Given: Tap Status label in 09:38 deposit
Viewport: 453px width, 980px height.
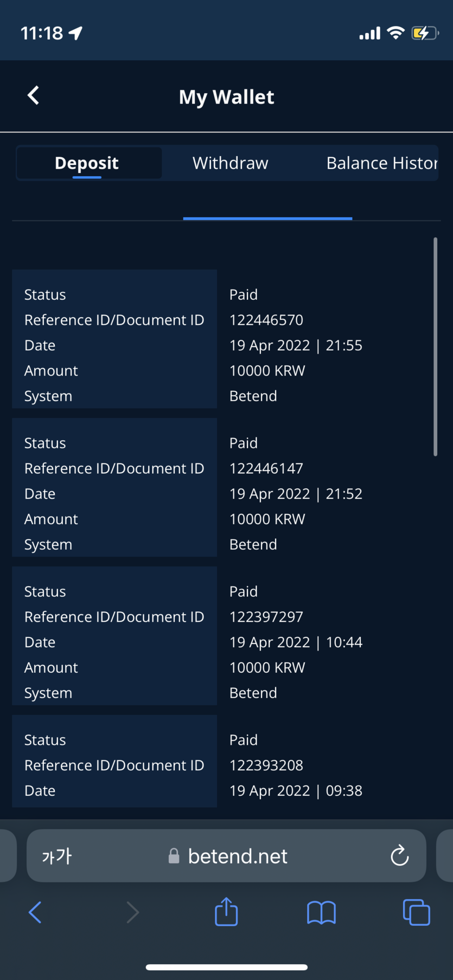Looking at the screenshot, I should tap(45, 740).
